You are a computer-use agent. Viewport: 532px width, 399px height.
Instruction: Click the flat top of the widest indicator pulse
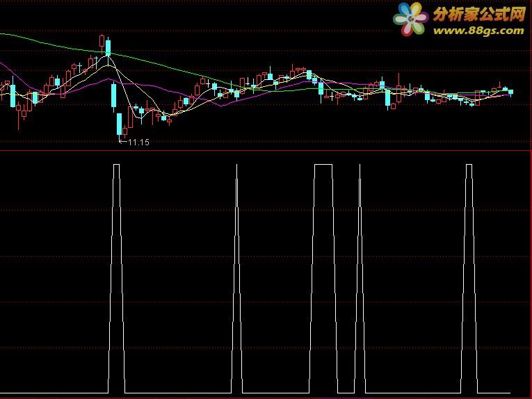(323, 165)
